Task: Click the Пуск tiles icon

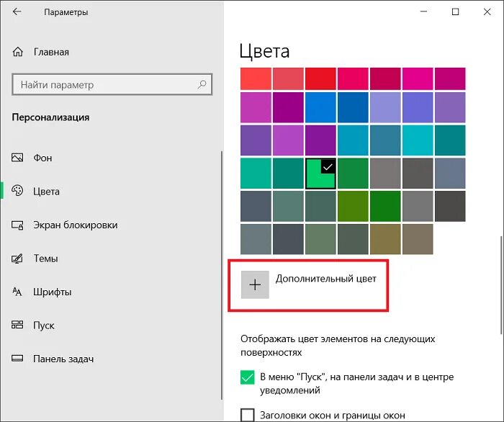Action: 17,325
